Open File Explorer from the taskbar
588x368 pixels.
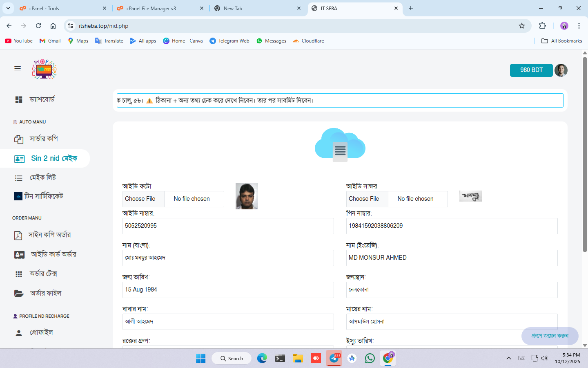(298, 359)
